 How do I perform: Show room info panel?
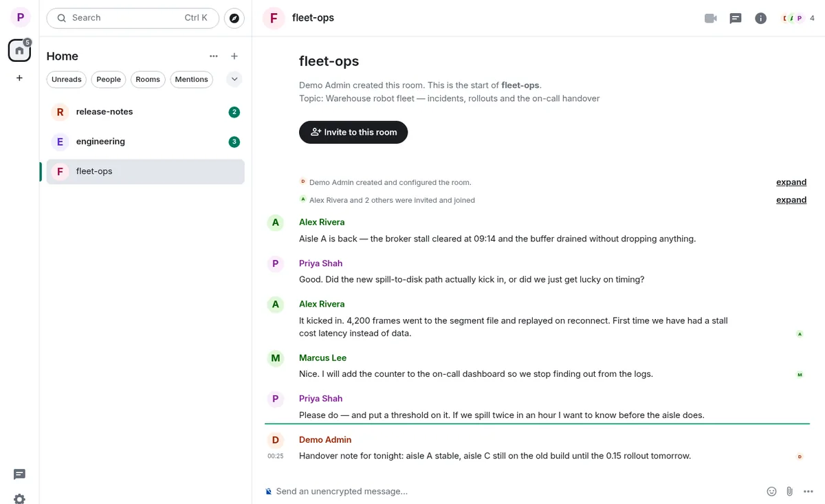coord(760,19)
